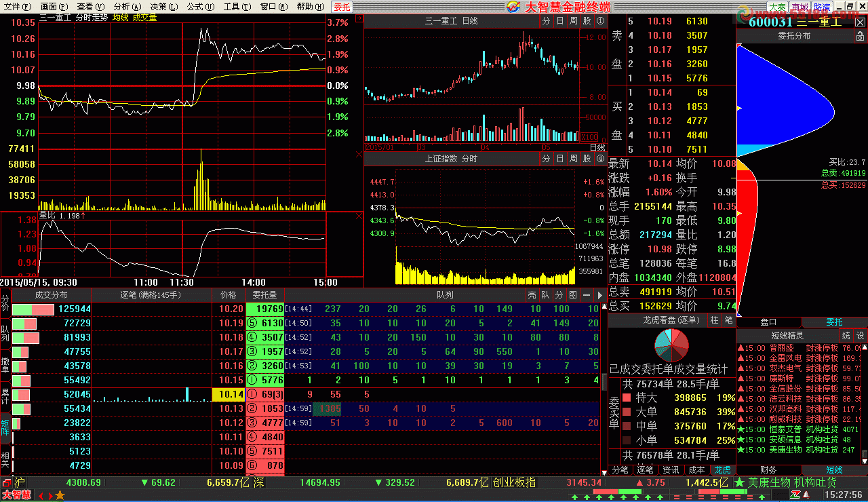Switch to the 分笔 bottom tab
The image size is (868, 502).
(620, 469)
